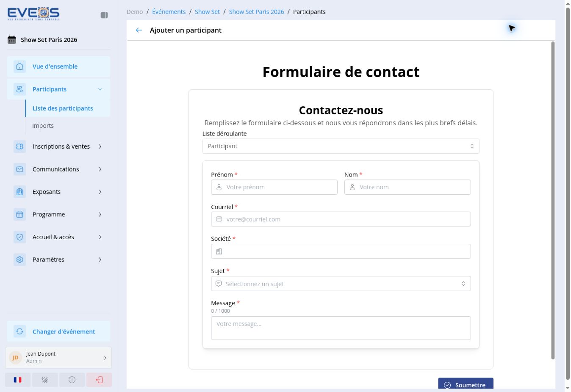This screenshot has height=392, width=571.
Task: Click the Changer d'événement refresh icon
Action: coord(19,331)
